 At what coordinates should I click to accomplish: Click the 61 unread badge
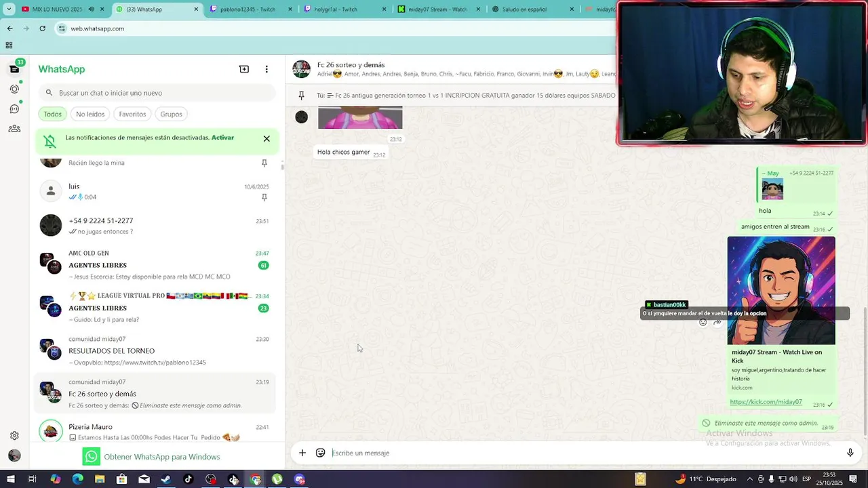coord(263,265)
